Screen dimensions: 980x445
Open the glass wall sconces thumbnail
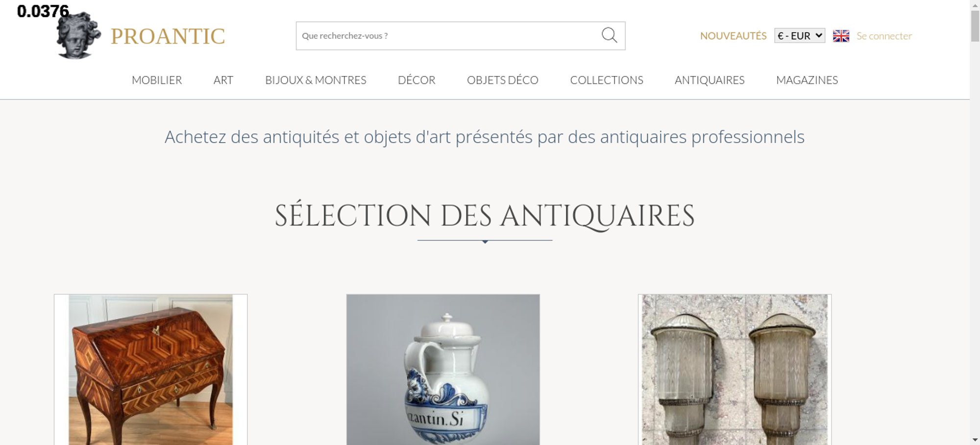coord(735,370)
